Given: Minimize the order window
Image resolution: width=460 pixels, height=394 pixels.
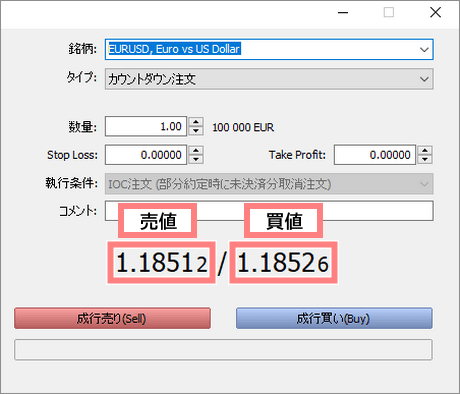Looking at the screenshot, I should point(343,13).
